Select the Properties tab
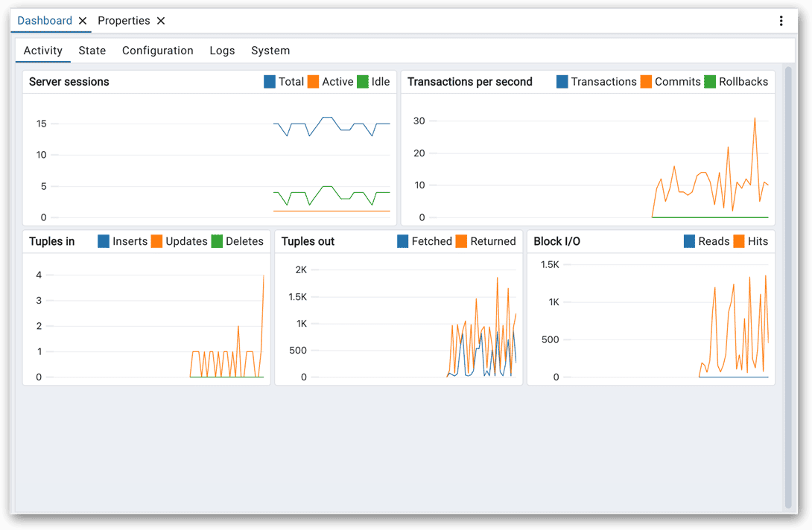The height and width of the screenshot is (530, 812). pos(124,20)
